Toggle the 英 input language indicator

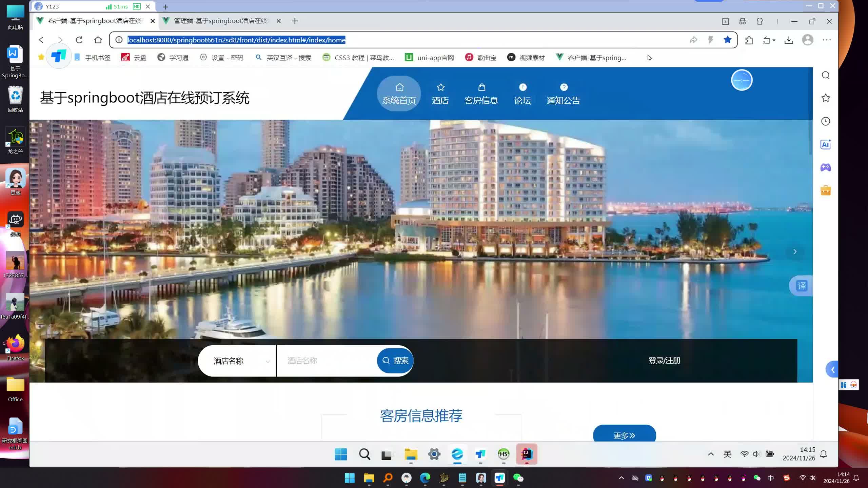click(x=727, y=454)
